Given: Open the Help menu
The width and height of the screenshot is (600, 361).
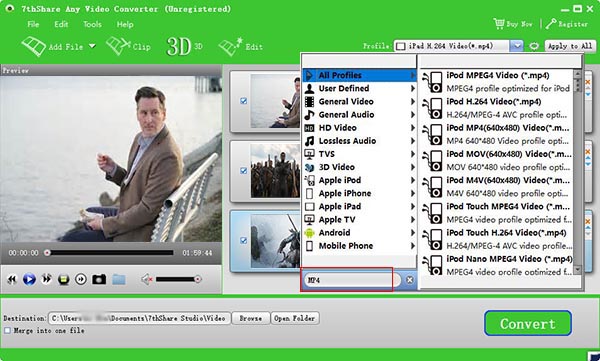Looking at the screenshot, I should [125, 24].
